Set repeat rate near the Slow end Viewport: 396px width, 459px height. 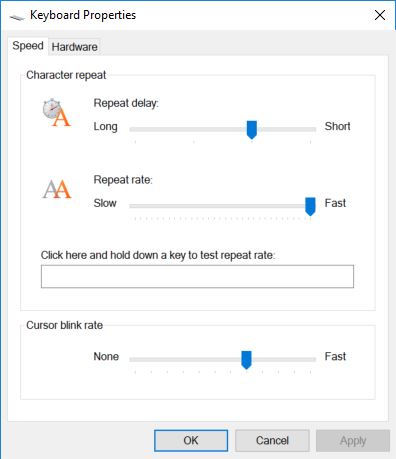[136, 206]
